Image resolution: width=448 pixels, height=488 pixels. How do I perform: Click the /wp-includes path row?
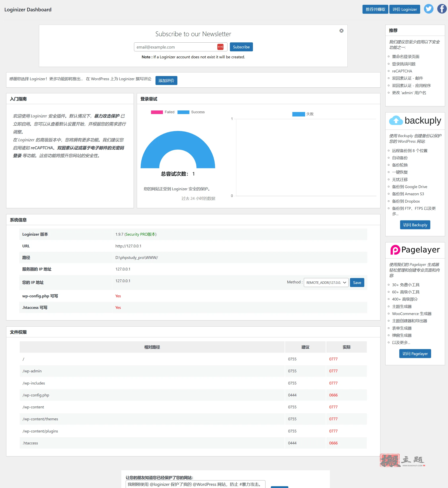pyautogui.click(x=193, y=383)
